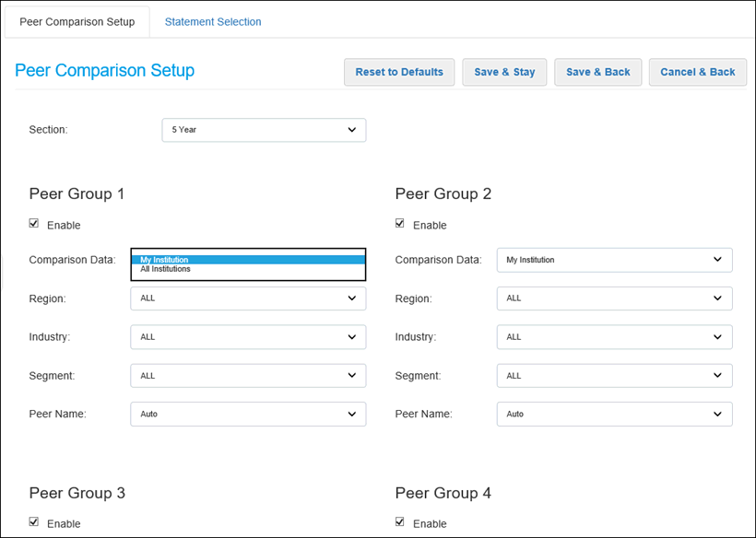Open the Section dropdown showing 5 Year

[264, 130]
